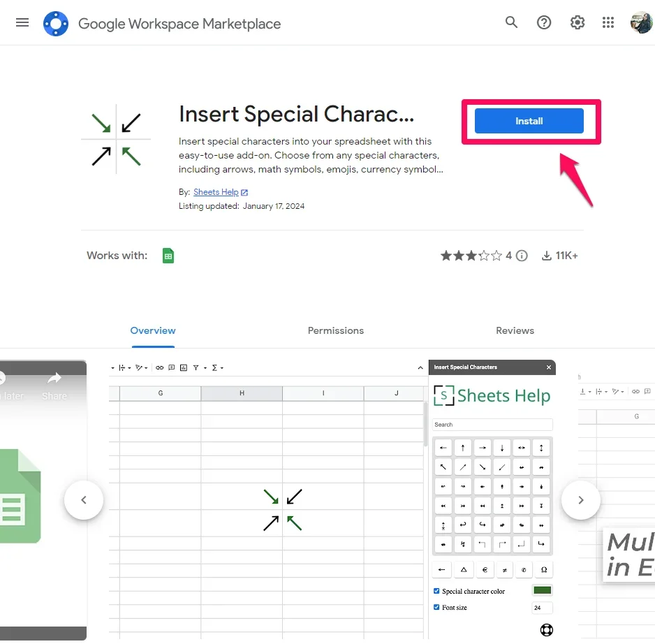Select column J header
655x644 pixels.
(x=395, y=393)
